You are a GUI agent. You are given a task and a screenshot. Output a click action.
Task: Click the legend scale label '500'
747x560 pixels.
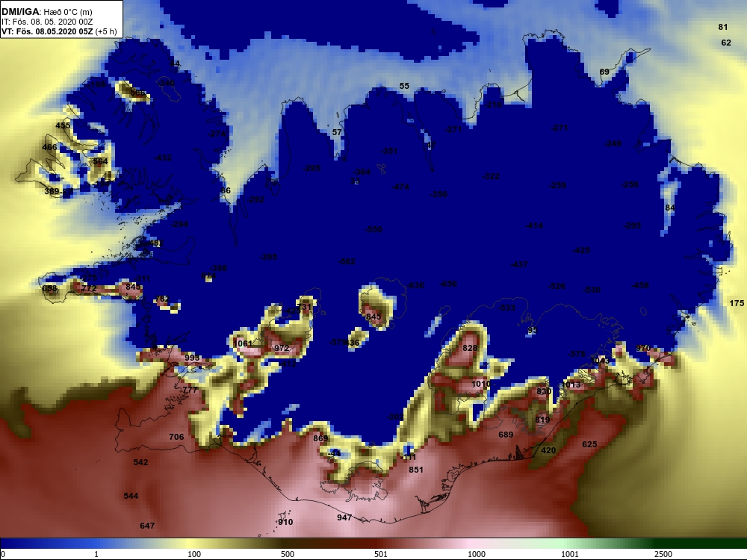(x=288, y=554)
